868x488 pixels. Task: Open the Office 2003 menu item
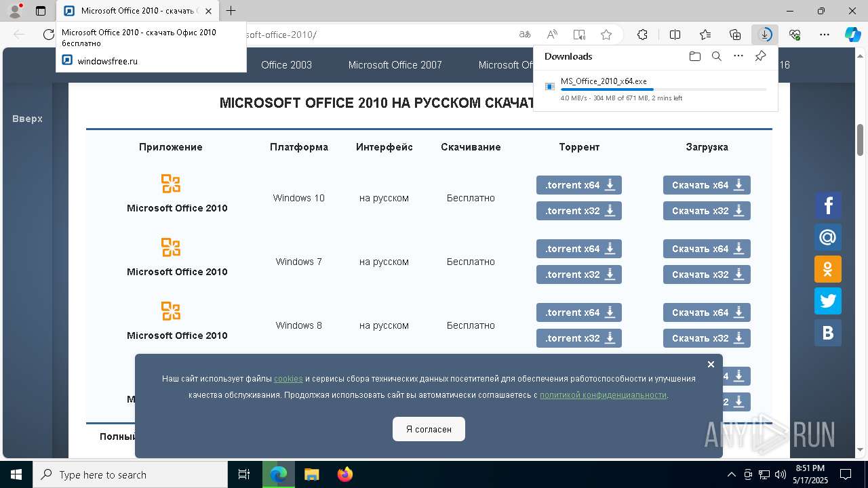(x=286, y=65)
